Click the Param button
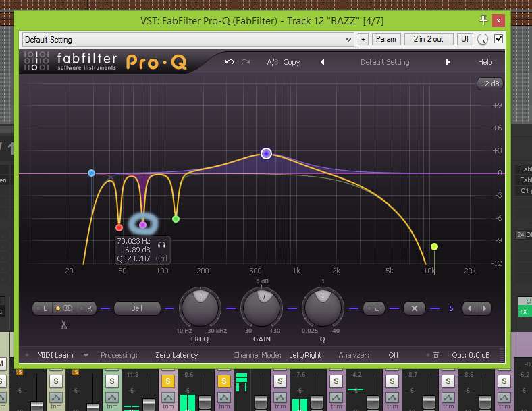 tap(385, 39)
